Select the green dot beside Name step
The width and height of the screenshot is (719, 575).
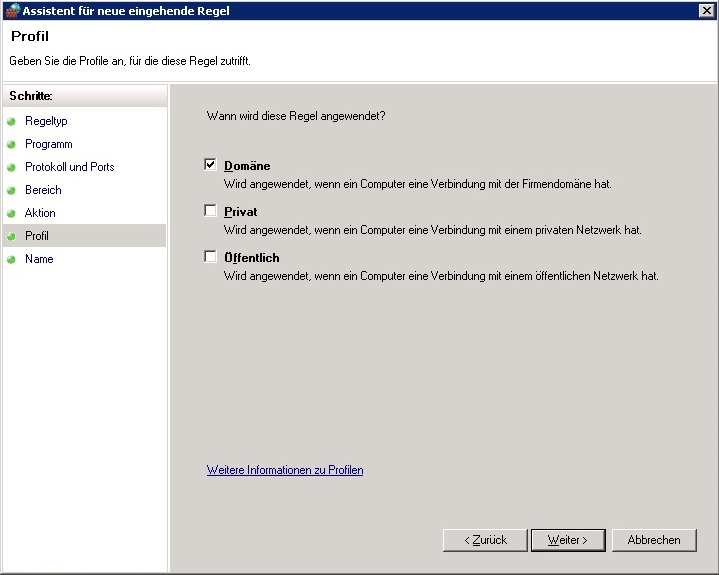[12, 259]
